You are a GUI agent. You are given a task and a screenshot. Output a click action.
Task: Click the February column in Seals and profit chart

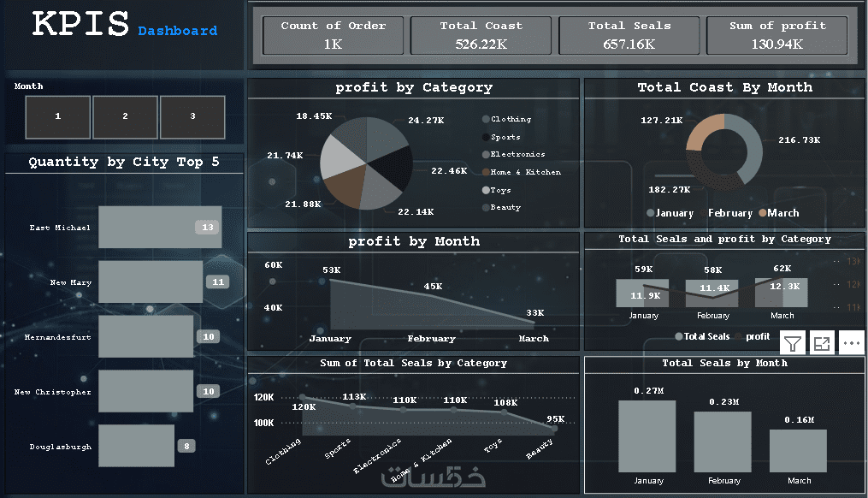coord(712,293)
